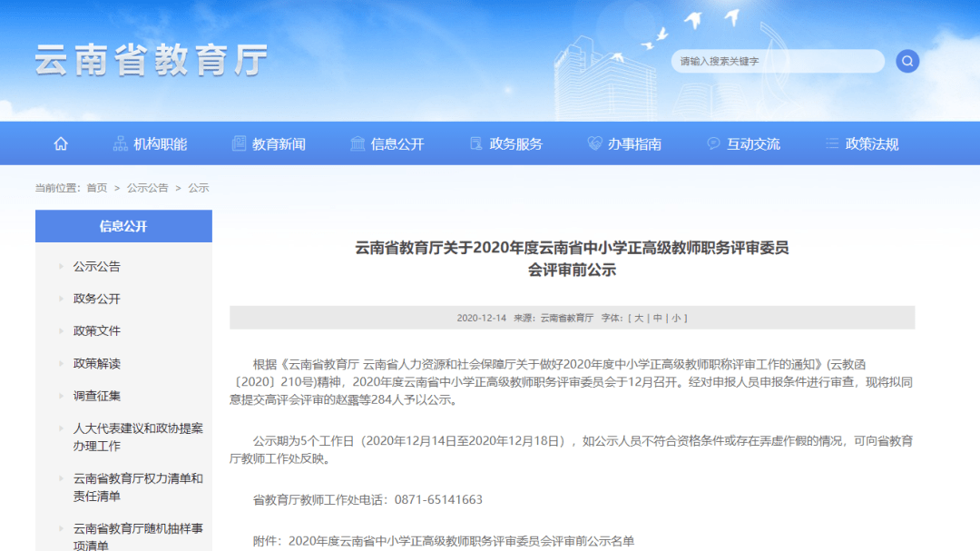Go to 首页 in breadcrumb
The width and height of the screenshot is (980, 551).
click(97, 188)
